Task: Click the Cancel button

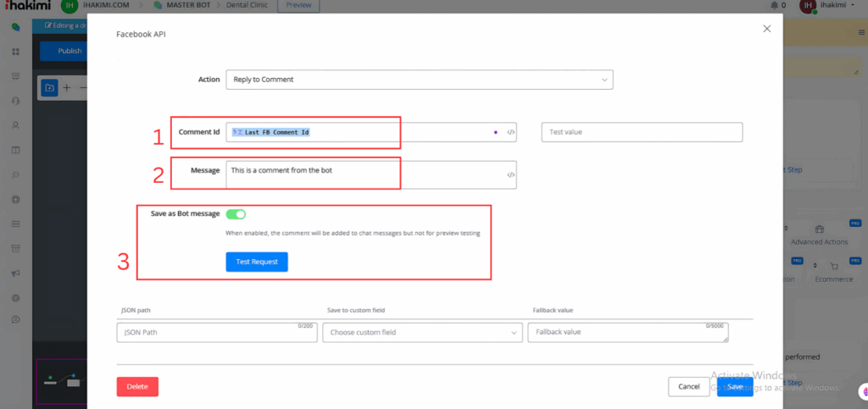Action: coord(689,386)
